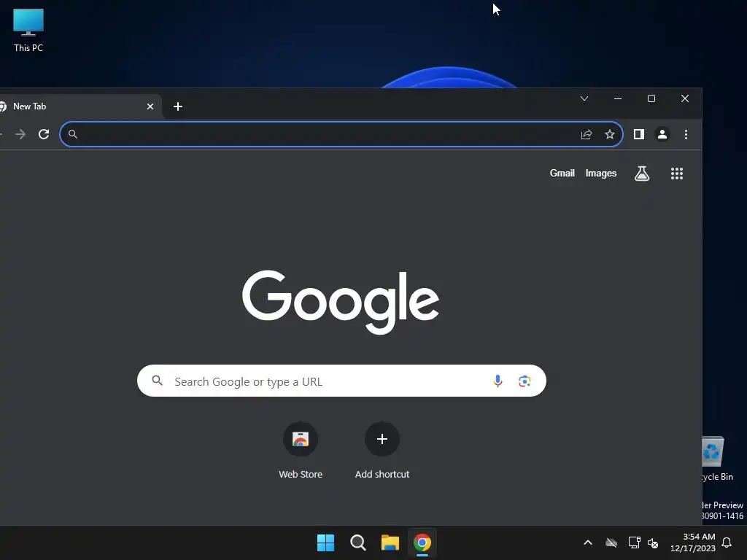Open a new tab with plus

pos(178,106)
